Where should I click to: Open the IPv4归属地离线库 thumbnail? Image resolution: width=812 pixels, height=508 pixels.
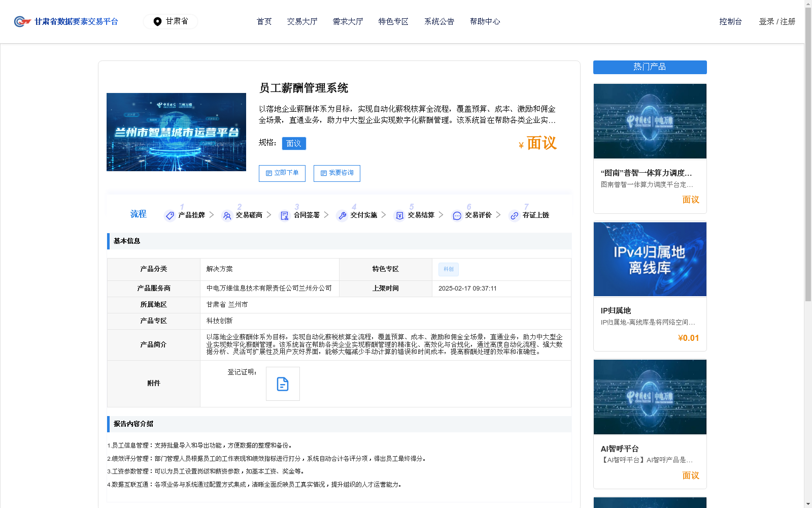click(x=650, y=259)
